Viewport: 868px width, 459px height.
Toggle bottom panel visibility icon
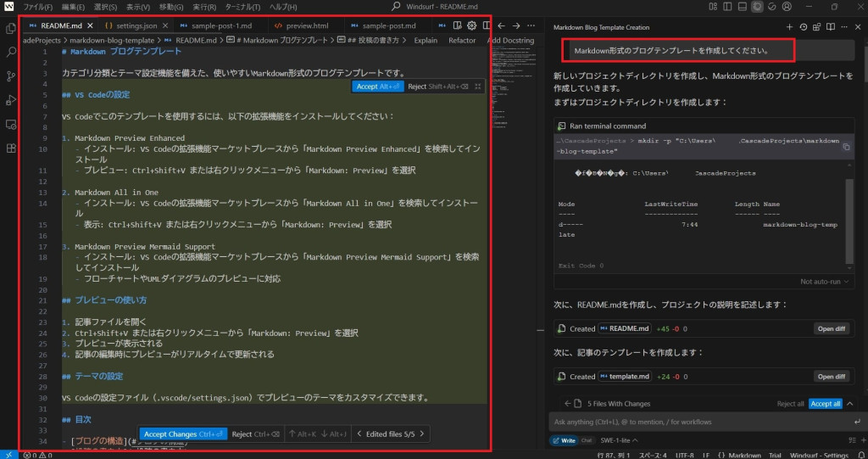[x=743, y=7]
